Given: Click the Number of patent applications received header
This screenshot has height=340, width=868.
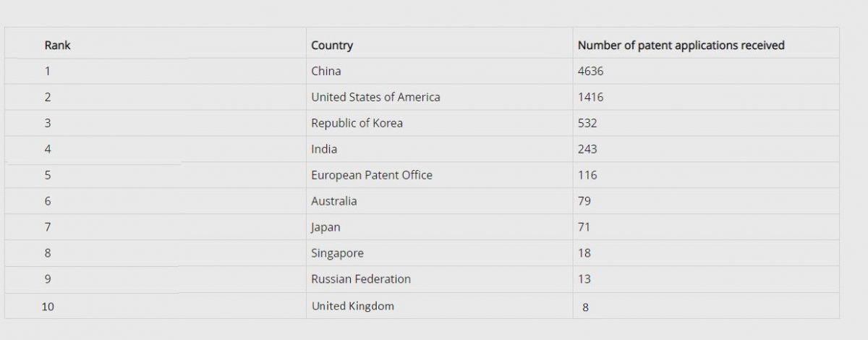Looking at the screenshot, I should 681,45.
